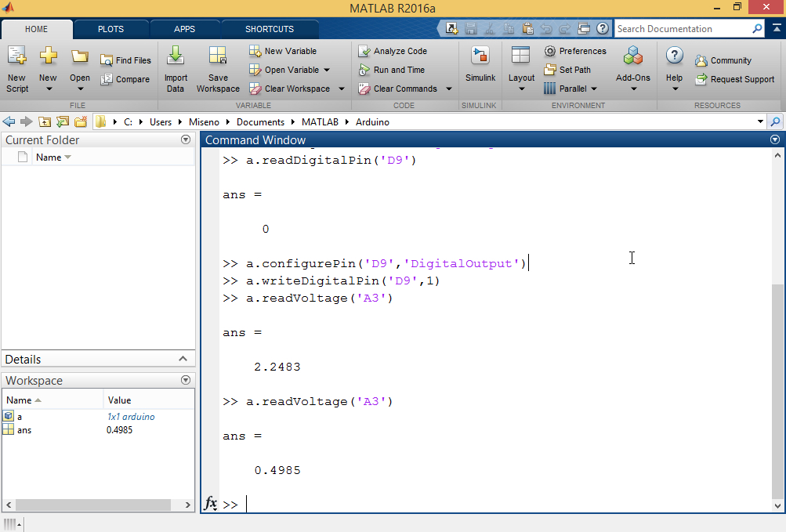Click the quick access Undo icon
The width and height of the screenshot is (786, 532).
(546, 28)
